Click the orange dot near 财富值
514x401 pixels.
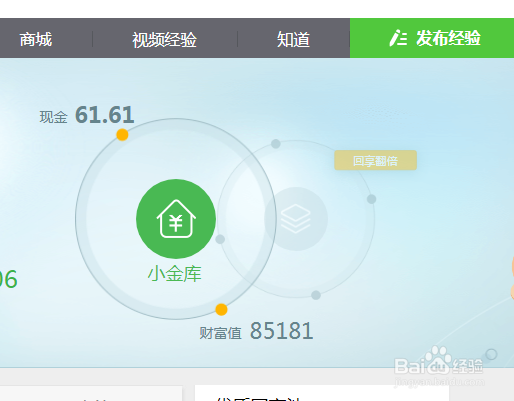tap(221, 309)
